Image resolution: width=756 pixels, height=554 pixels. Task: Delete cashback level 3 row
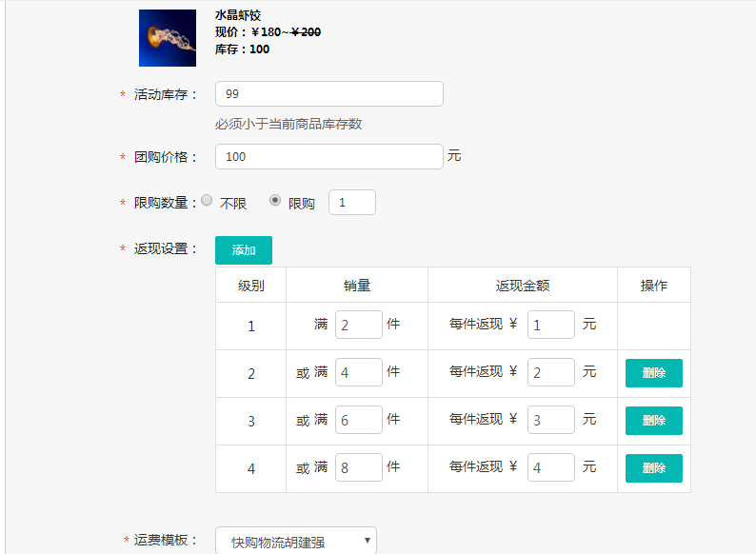pyautogui.click(x=653, y=421)
